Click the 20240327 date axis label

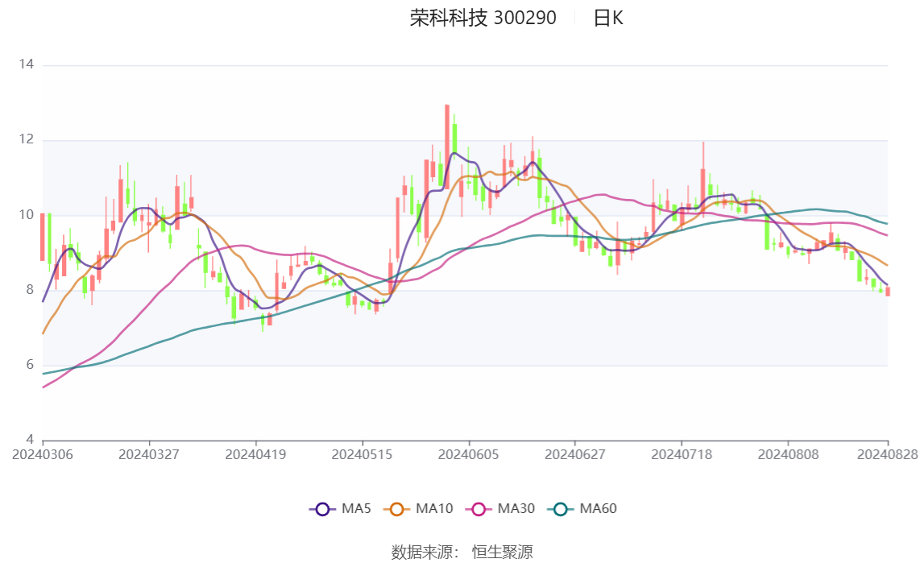tap(149, 454)
